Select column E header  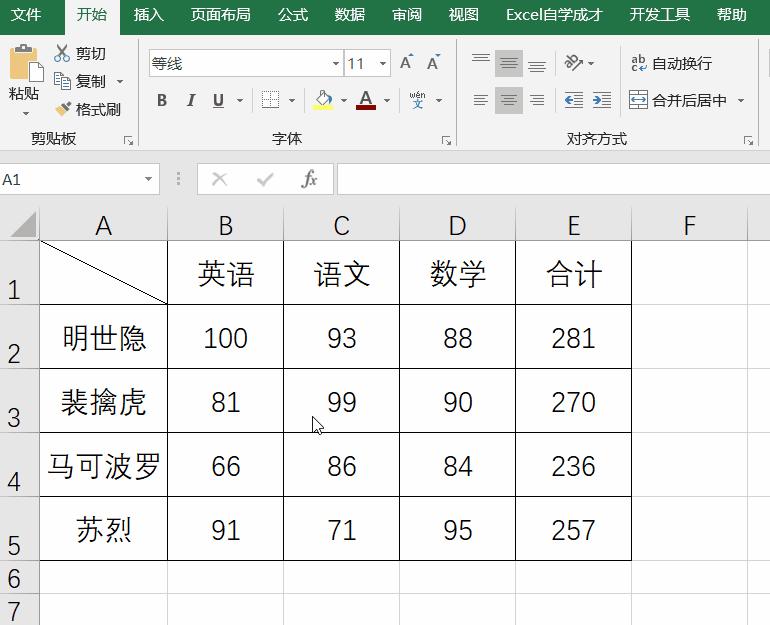(574, 225)
